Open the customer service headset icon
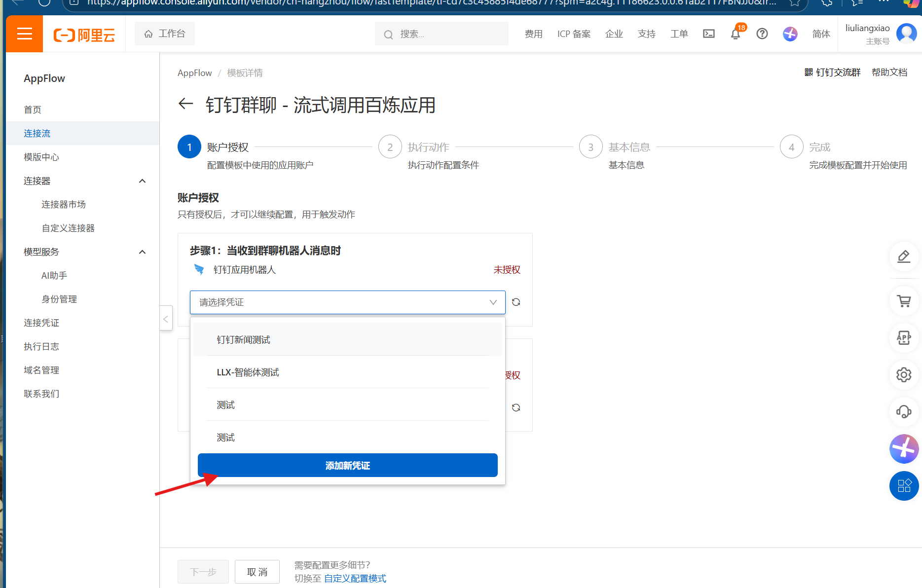 (x=904, y=412)
